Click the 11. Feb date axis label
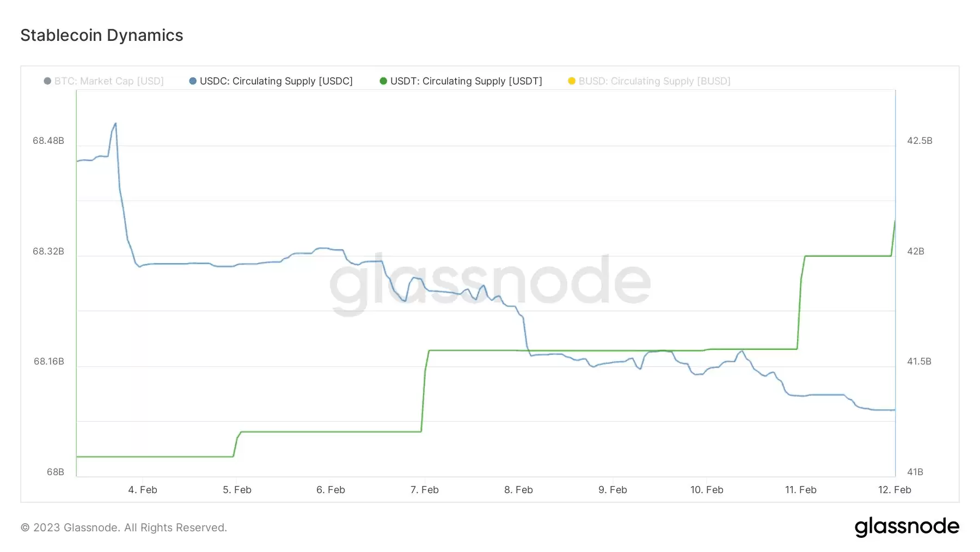 coord(801,490)
